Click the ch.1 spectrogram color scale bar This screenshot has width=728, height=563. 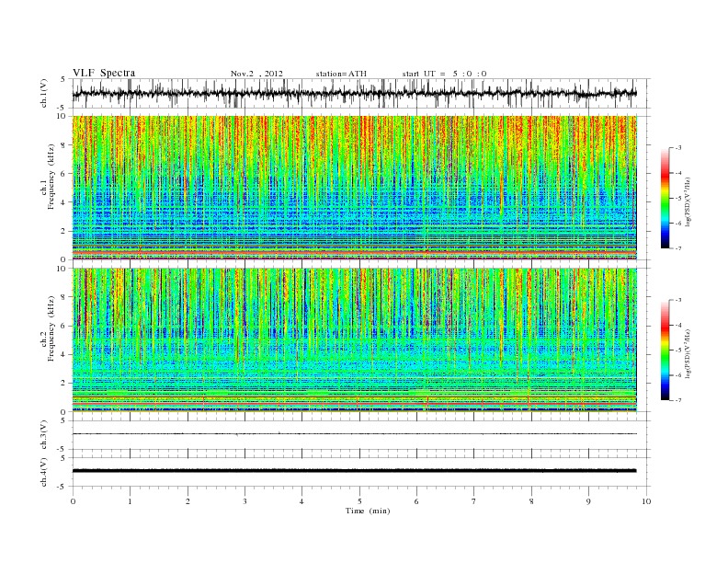coord(665,199)
